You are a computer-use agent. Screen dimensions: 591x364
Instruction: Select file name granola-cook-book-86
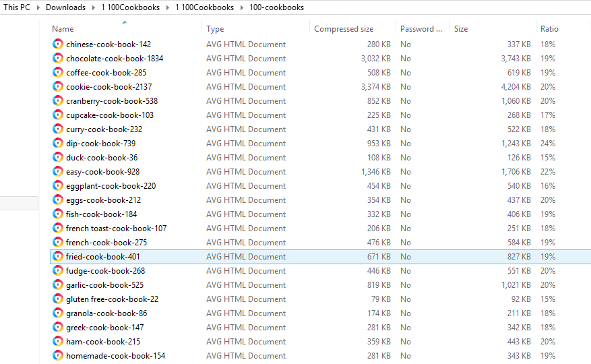[x=106, y=313]
